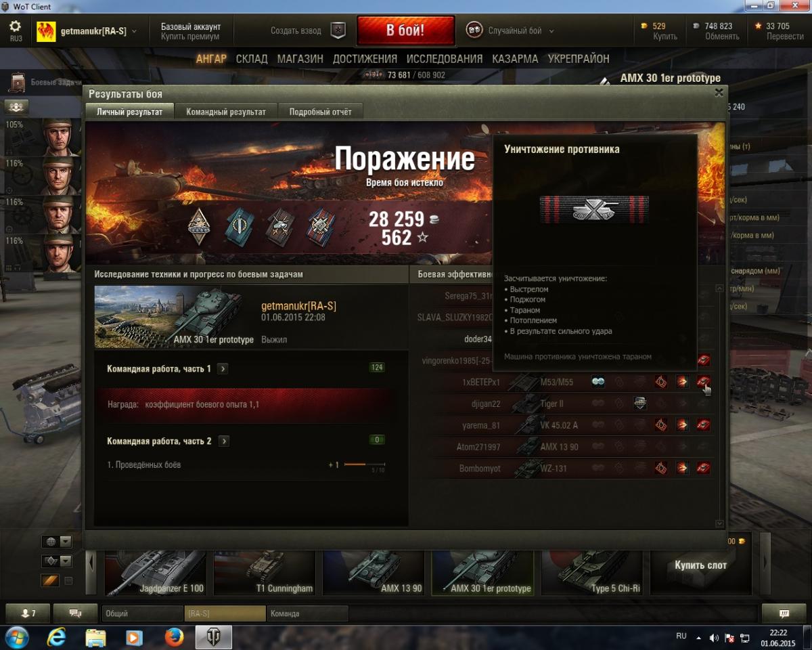
Task: Click critical hit icon in Bombomyot row
Action: [682, 468]
